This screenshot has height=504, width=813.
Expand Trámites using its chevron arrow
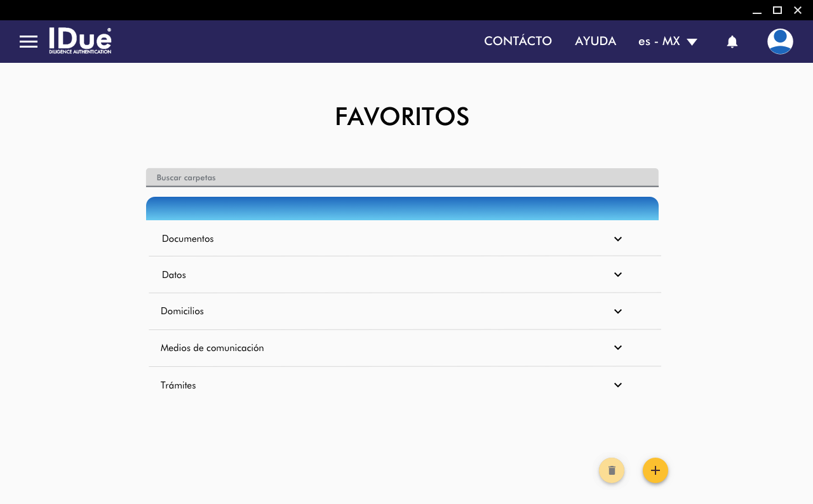pos(618,385)
